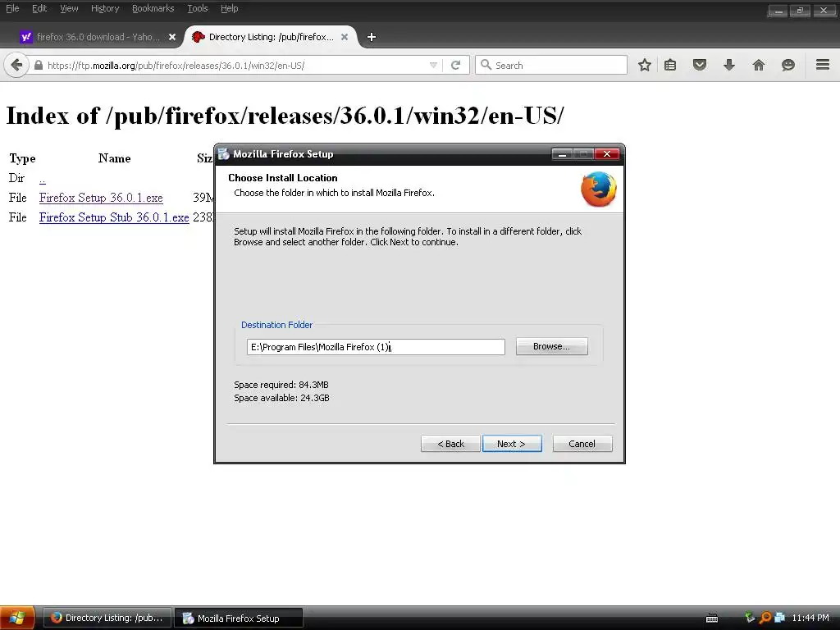
Task: Click the padlock site identity icon
Action: pyautogui.click(x=38, y=66)
